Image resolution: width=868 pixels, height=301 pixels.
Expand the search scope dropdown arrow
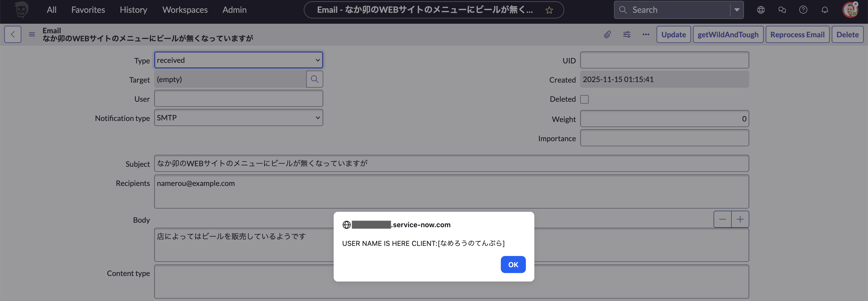737,10
